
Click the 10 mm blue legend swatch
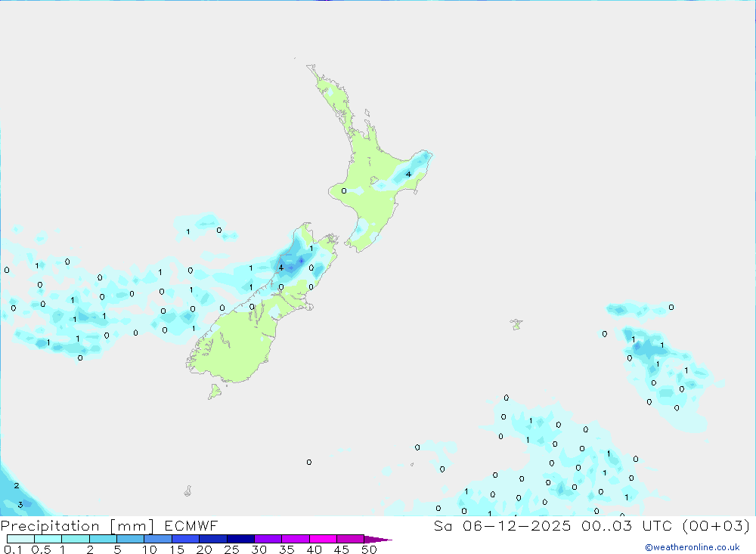(x=158, y=539)
